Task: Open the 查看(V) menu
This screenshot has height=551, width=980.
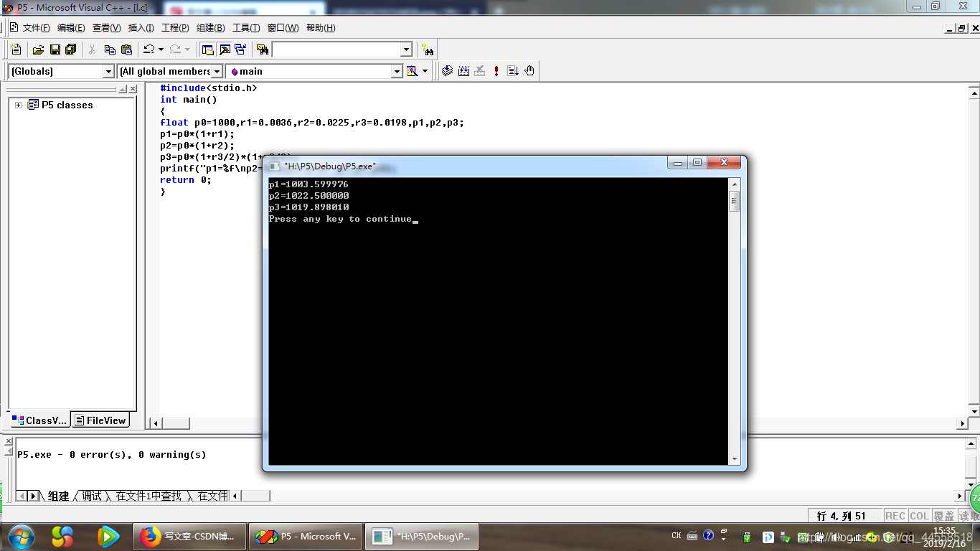Action: [x=106, y=28]
